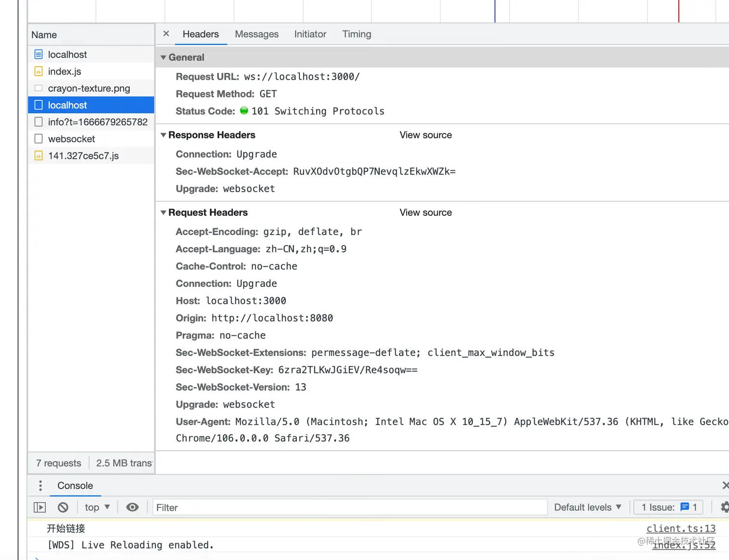Select the websocket request row
Image resolution: width=729 pixels, height=560 pixels.
tap(91, 139)
